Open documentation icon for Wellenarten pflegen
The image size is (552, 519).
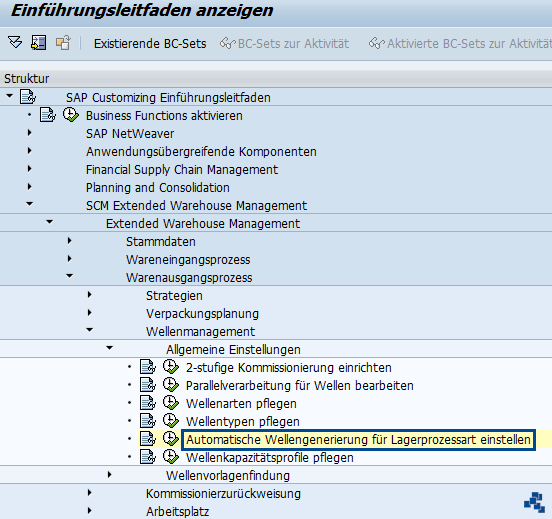click(148, 403)
